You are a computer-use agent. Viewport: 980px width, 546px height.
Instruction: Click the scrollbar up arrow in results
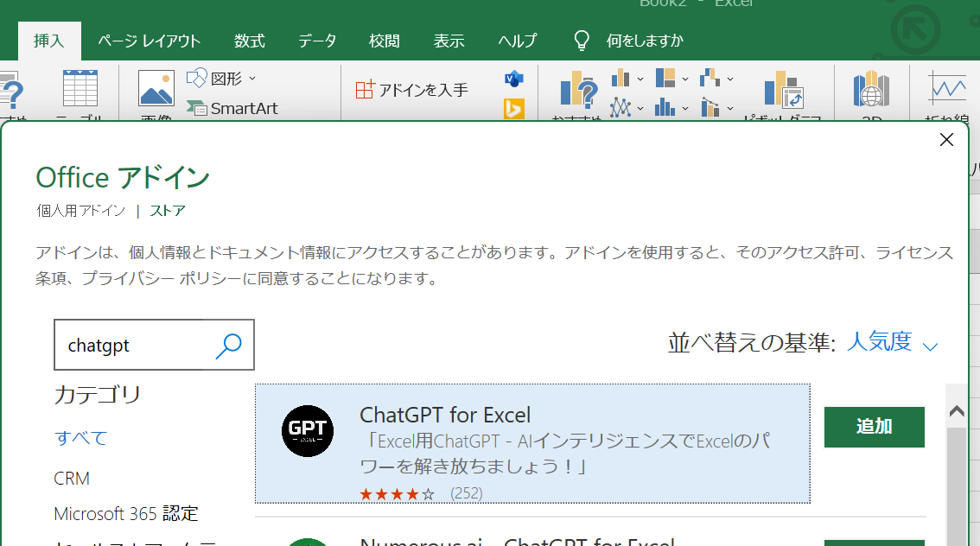click(957, 410)
